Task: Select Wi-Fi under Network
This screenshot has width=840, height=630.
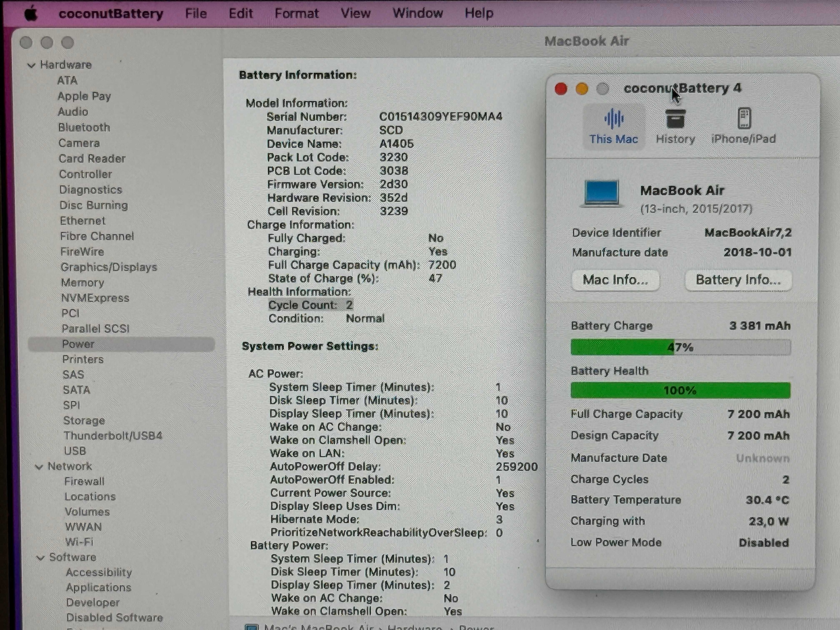Action: tap(79, 542)
